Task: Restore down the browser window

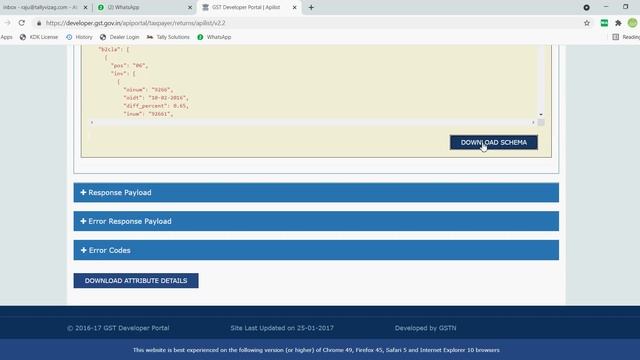Action: coord(625,7)
